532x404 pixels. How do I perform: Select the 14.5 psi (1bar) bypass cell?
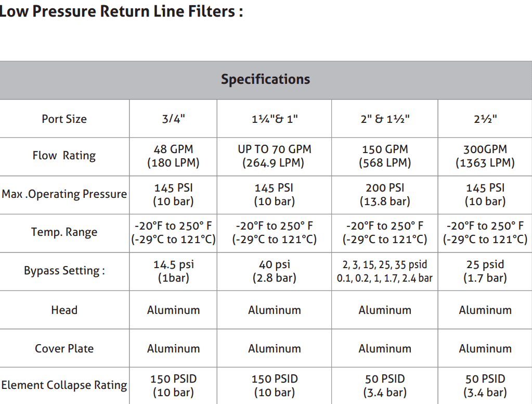tap(173, 271)
